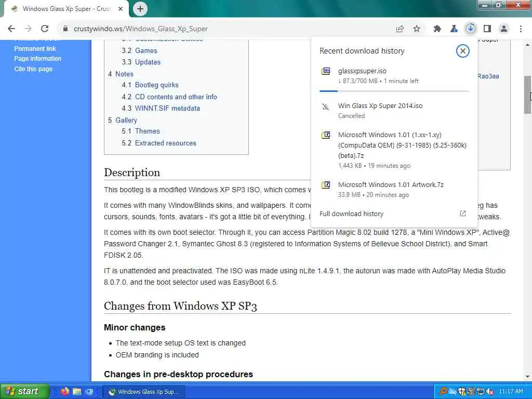Screen dimensions: 532x399
Task: Click the muted volume tray icon
Action: coord(490,392)
